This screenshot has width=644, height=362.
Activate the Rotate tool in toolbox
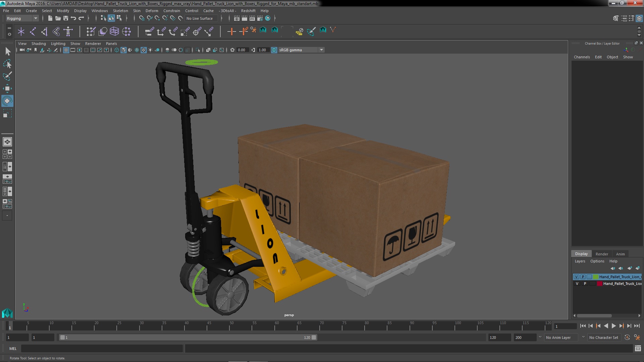[7, 101]
